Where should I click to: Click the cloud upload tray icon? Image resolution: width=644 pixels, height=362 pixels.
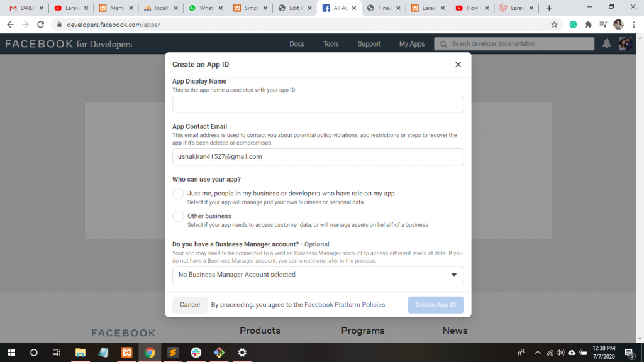tap(572, 353)
